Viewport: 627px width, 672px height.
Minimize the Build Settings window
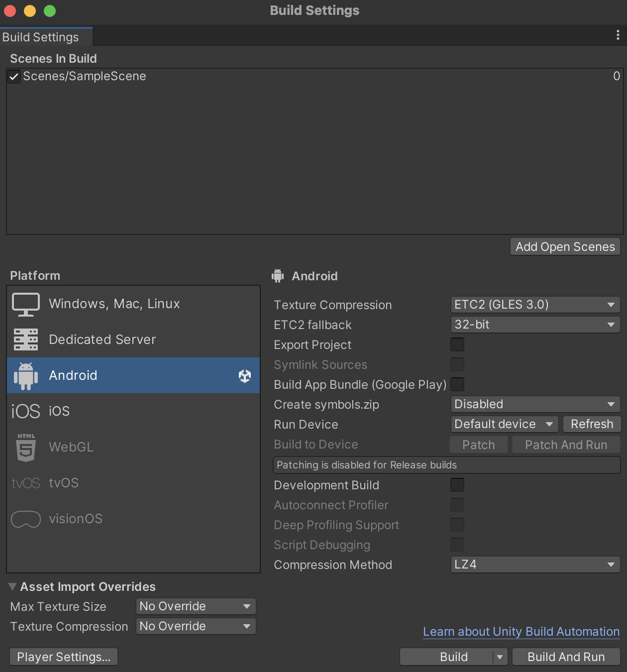[30, 10]
